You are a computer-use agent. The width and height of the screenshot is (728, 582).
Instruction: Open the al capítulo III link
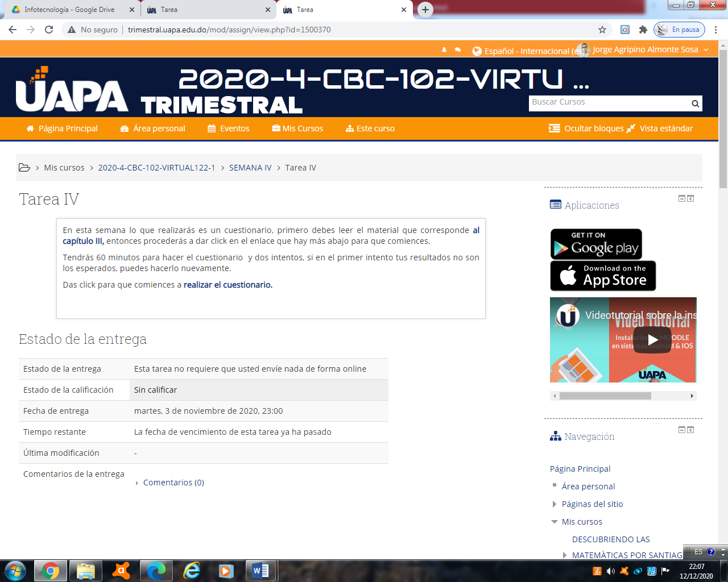(x=271, y=235)
